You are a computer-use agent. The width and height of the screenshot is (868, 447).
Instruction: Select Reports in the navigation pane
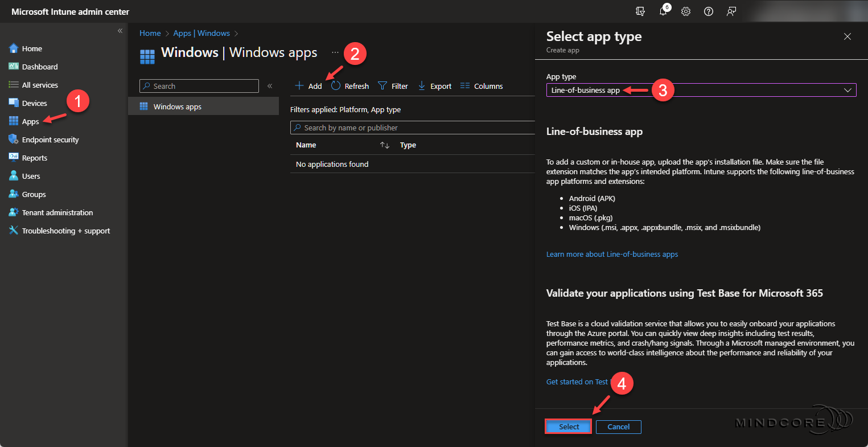(x=35, y=157)
